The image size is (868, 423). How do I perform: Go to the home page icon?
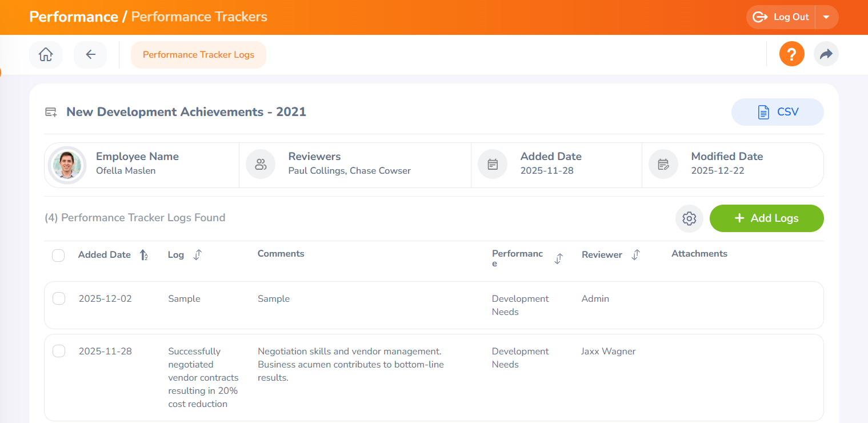pos(46,55)
